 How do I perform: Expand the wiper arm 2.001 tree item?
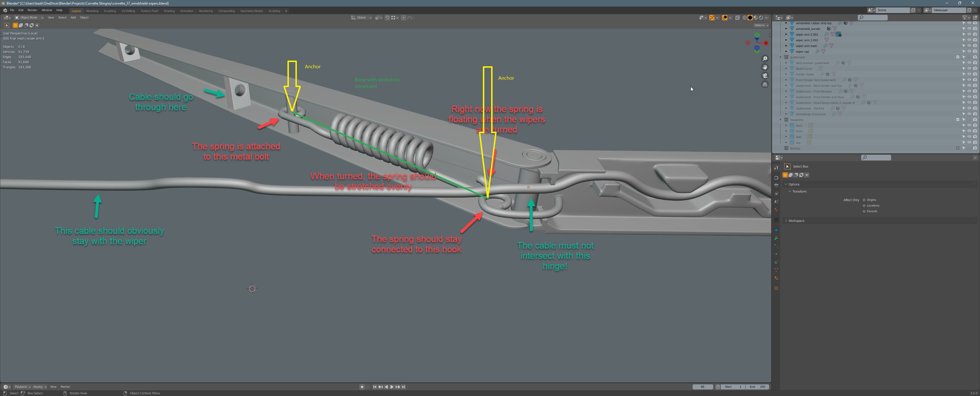tap(786, 34)
